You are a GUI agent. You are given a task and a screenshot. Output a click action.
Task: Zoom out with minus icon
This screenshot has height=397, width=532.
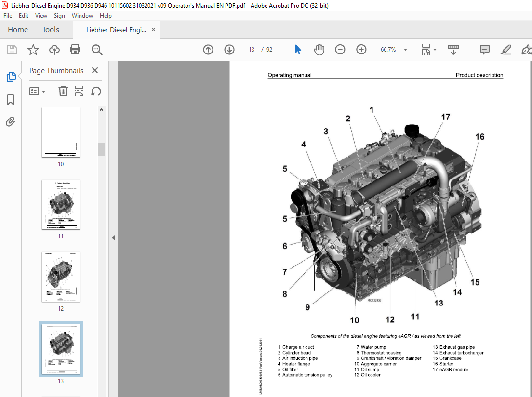point(340,50)
